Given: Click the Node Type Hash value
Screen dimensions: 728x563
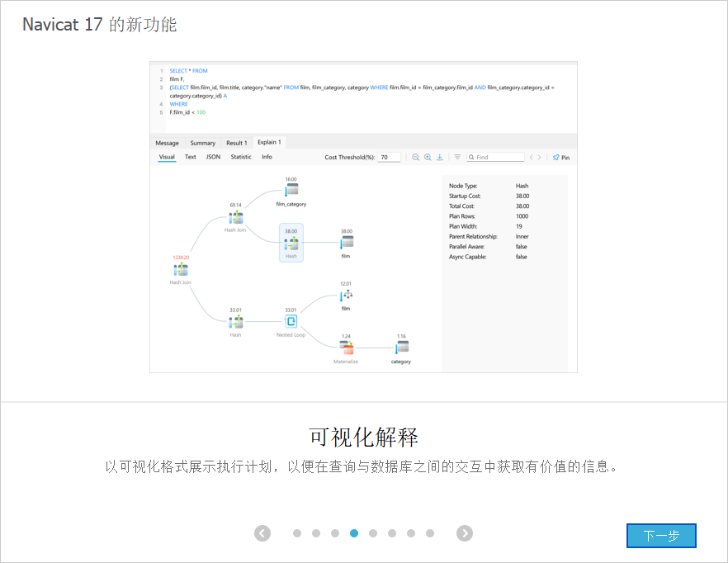Looking at the screenshot, I should point(522,186).
